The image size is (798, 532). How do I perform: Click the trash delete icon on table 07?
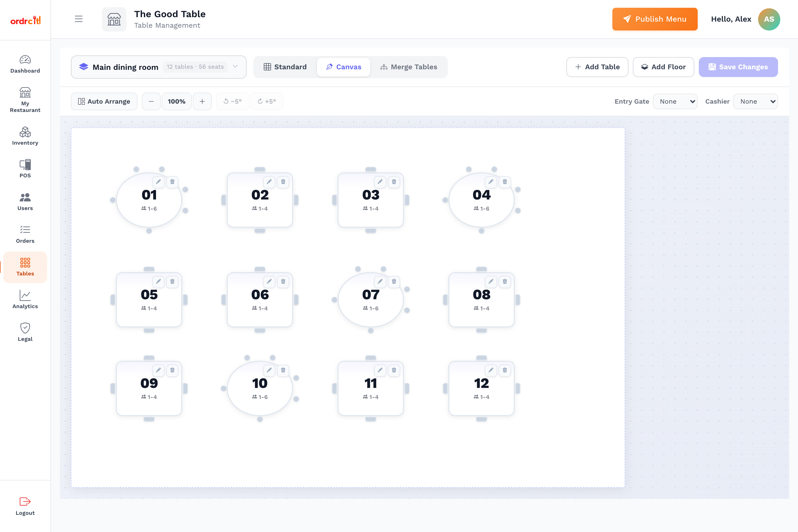coord(394,282)
